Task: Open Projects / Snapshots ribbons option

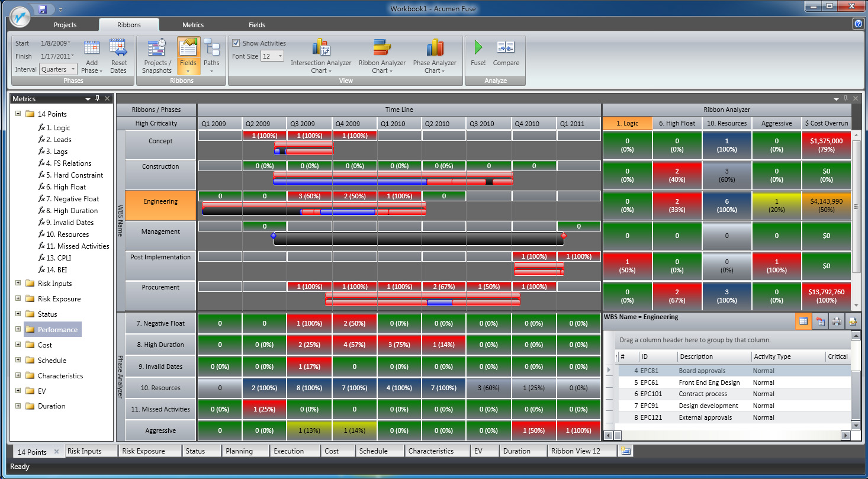Action: pos(157,57)
